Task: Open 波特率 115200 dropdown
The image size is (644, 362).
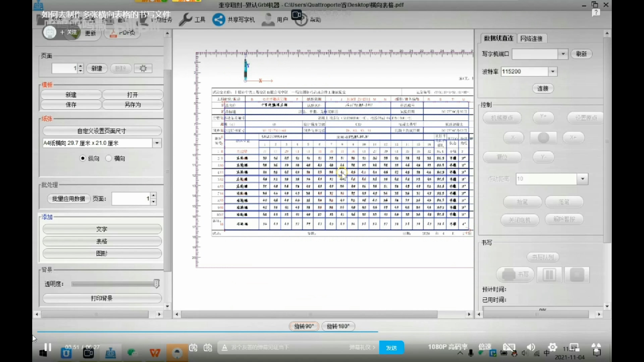Action: click(x=552, y=71)
